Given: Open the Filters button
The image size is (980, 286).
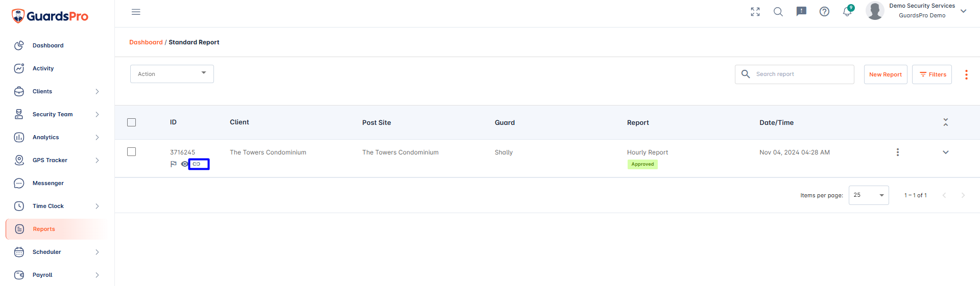Looking at the screenshot, I should coord(932,74).
